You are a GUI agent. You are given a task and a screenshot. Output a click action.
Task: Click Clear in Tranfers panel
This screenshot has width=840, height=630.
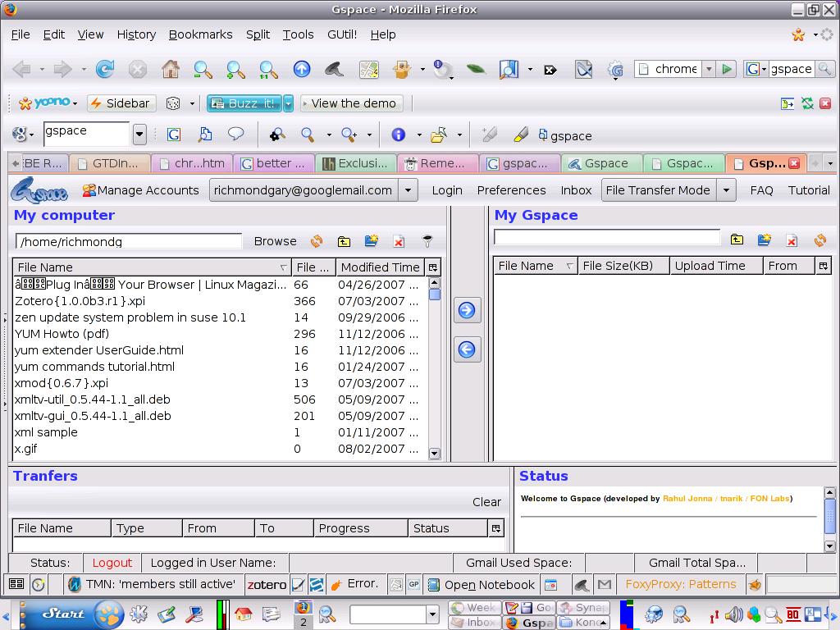(x=486, y=502)
